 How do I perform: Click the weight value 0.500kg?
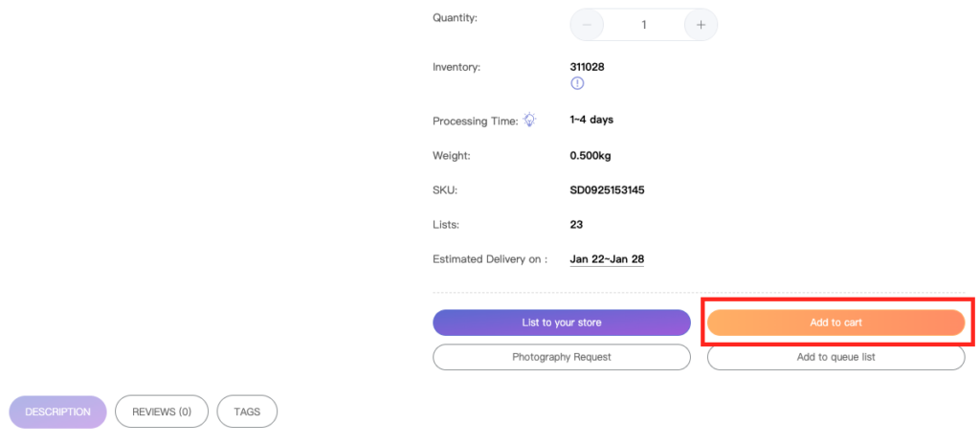[590, 156]
